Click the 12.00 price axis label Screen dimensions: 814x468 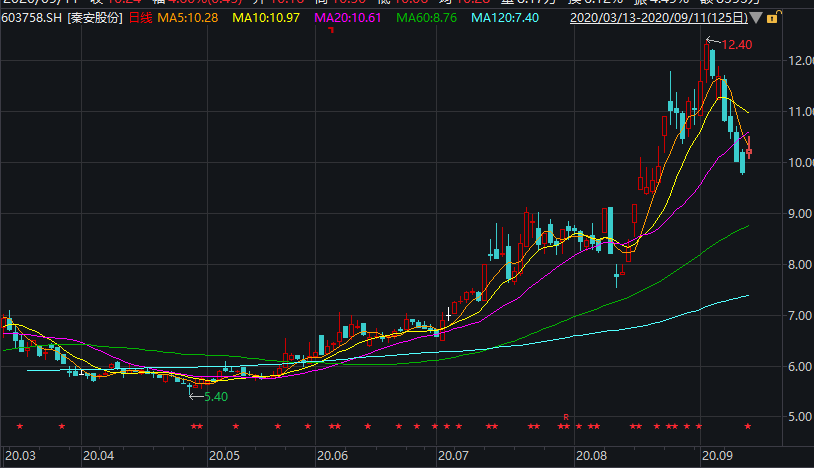pos(801,61)
